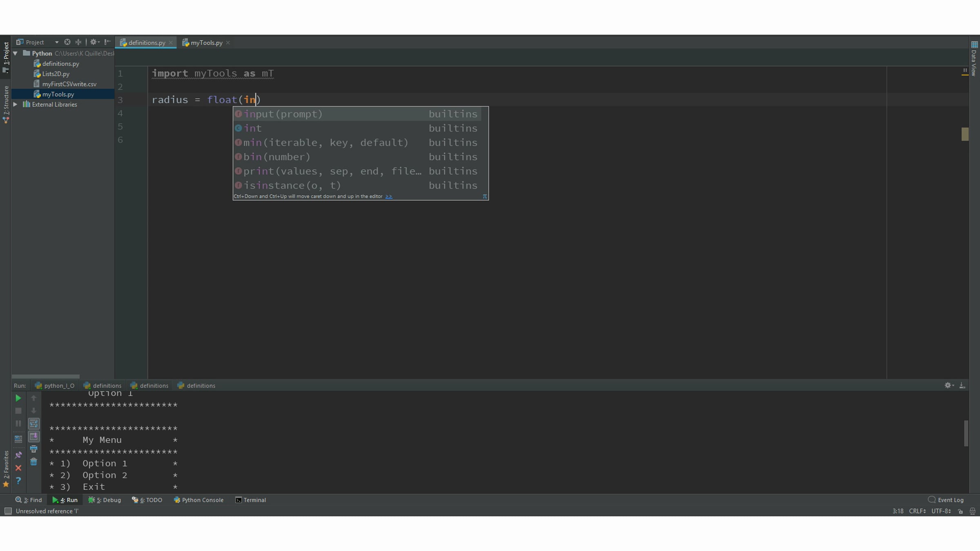Open the Structure side tool window
Screen dimensions: 980x551
6,104
